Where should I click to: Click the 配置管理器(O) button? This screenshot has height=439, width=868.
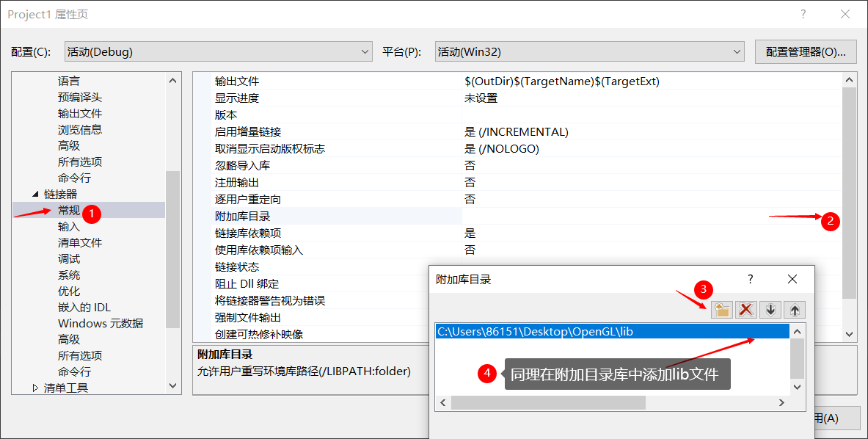click(805, 51)
